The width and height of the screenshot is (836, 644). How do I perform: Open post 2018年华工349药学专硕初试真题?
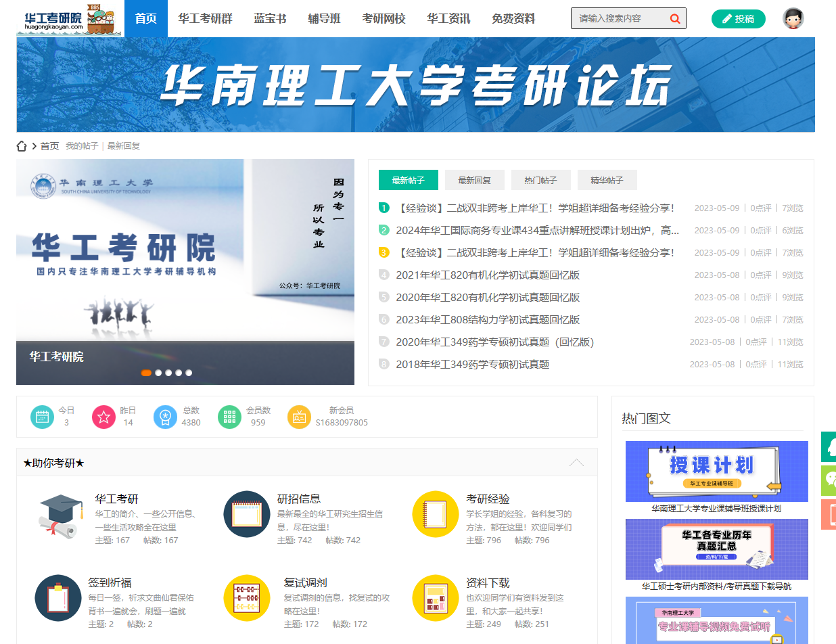click(x=473, y=364)
